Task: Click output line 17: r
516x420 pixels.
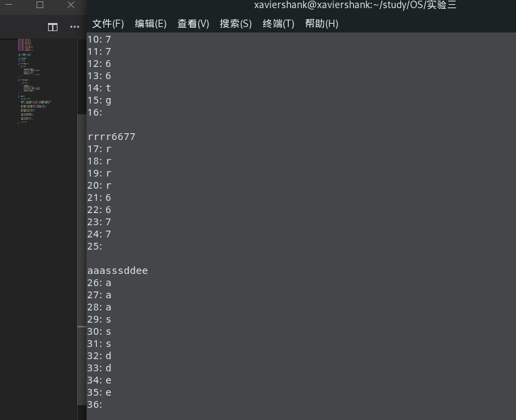Action: click(x=99, y=149)
